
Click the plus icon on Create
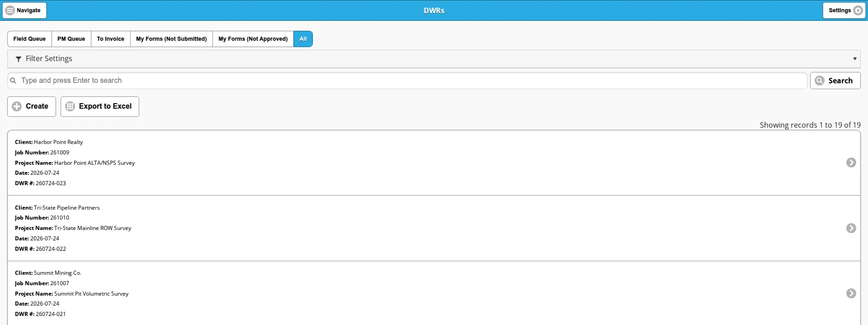point(17,106)
